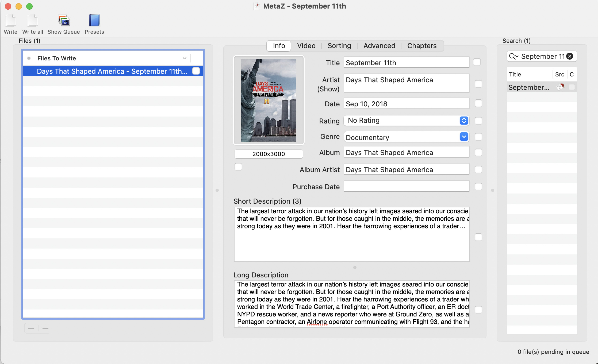Switch to the Chapters tab

422,46
